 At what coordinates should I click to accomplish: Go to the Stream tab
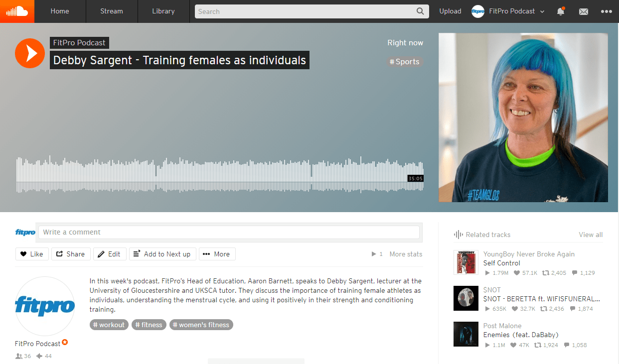pyautogui.click(x=112, y=11)
